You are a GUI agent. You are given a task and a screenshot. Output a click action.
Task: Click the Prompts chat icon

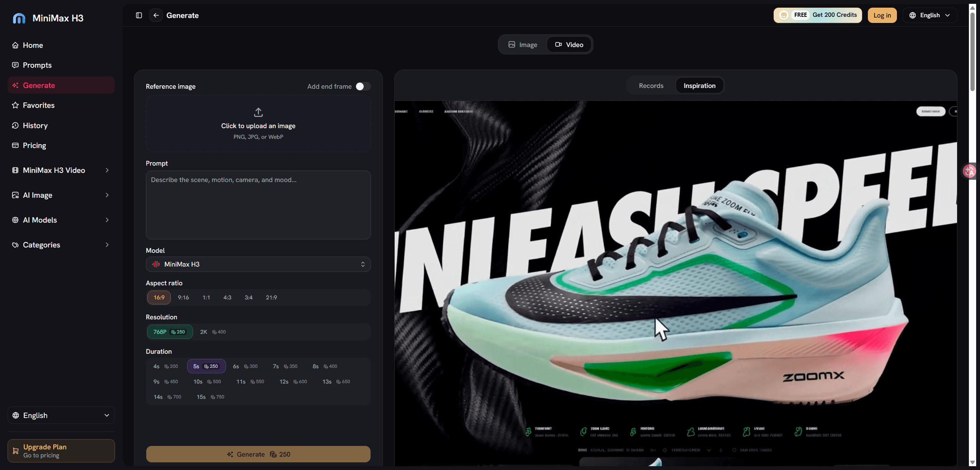15,65
